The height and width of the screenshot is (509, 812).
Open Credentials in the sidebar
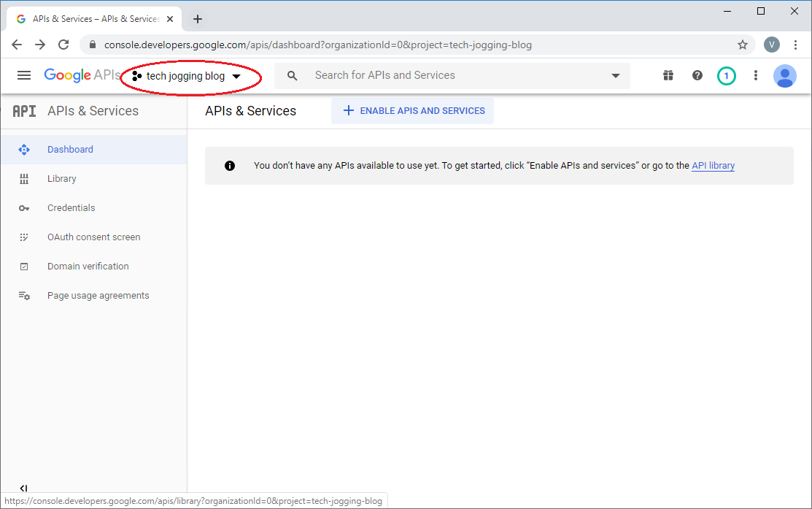click(93, 208)
